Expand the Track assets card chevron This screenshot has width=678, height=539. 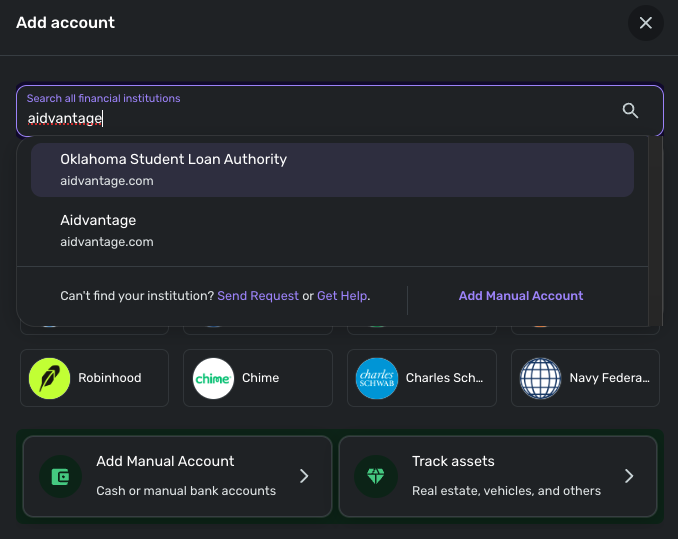629,476
